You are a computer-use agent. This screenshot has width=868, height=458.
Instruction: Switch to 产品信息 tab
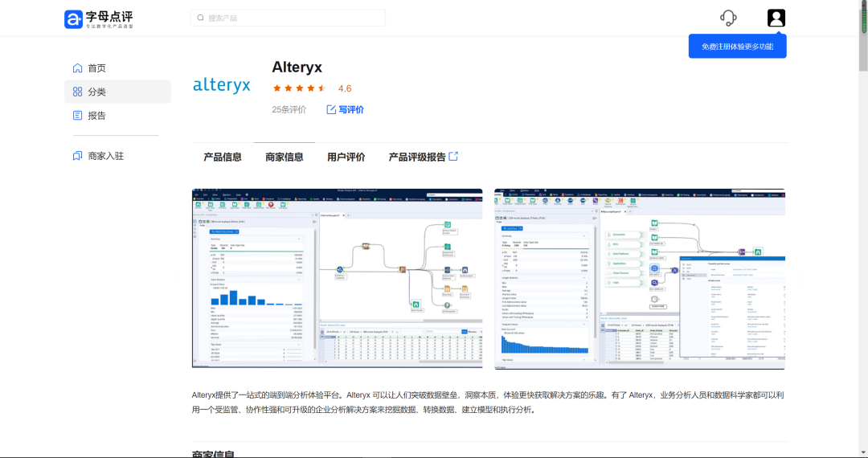click(223, 157)
